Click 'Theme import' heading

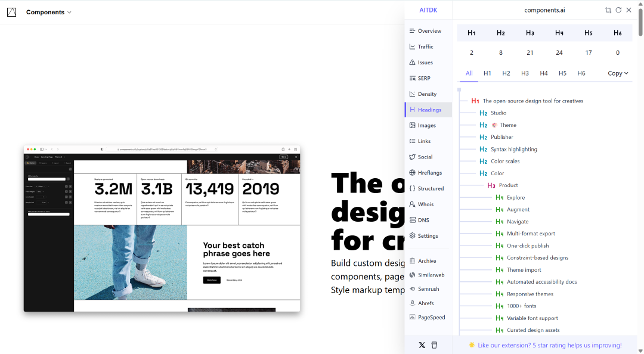[x=524, y=270]
